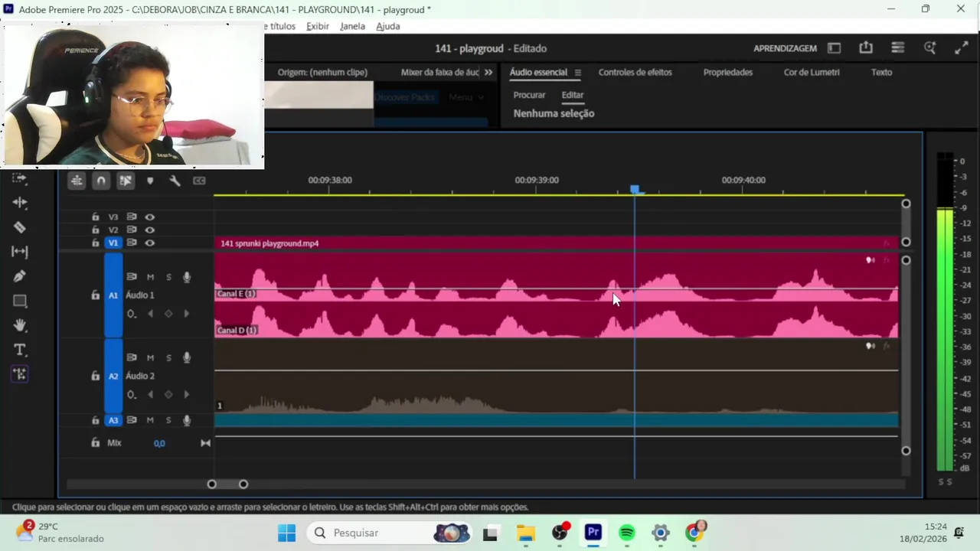
Task: Add a marker using the timeline marker icon
Action: (x=150, y=181)
